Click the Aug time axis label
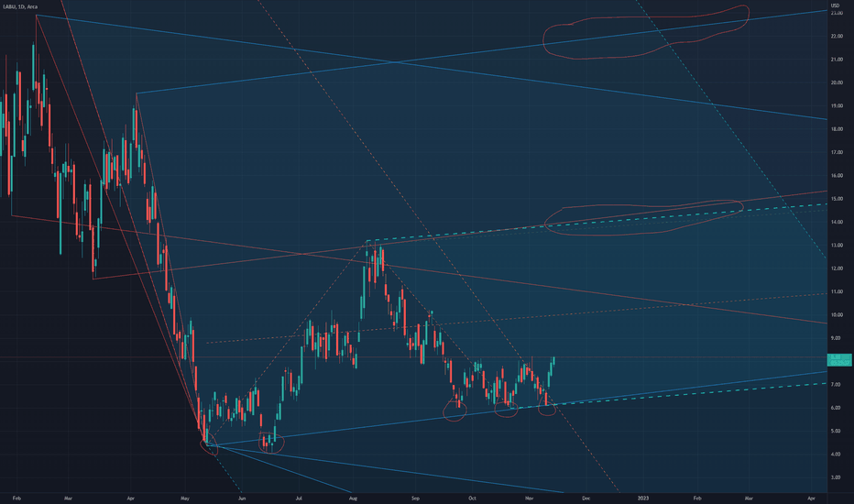The image size is (854, 504). pos(353,498)
